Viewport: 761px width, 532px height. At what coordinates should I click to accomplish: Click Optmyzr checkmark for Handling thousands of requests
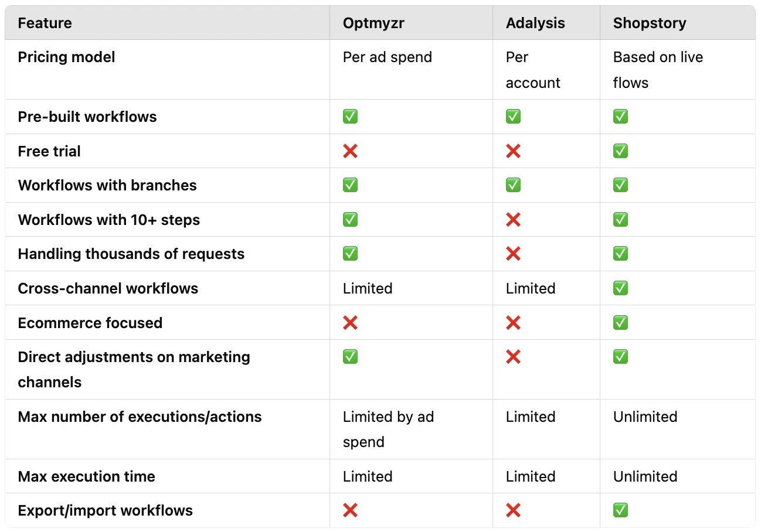pos(350,254)
